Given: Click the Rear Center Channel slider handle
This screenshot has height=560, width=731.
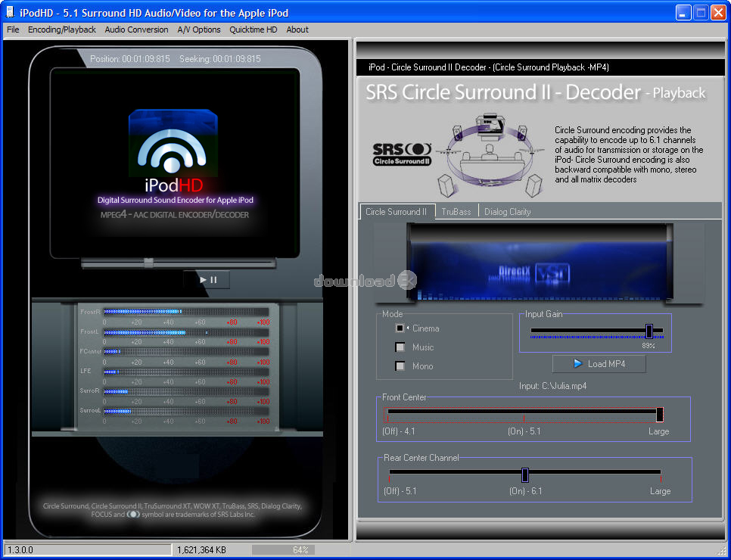Looking at the screenshot, I should click(x=524, y=474).
